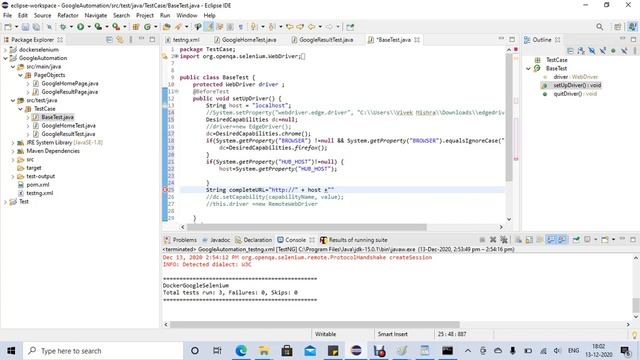This screenshot has width=640, height=360.
Task: Collapse all in Package Explorer toolbar
Action: 109,40
